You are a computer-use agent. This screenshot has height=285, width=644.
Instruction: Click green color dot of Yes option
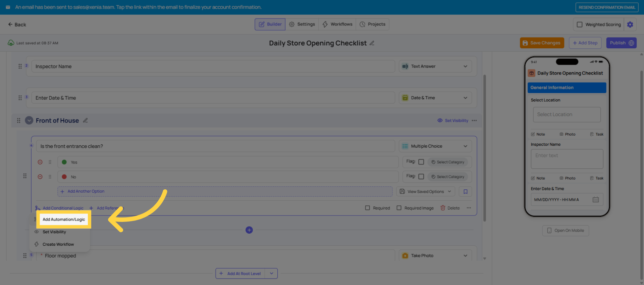pos(64,162)
